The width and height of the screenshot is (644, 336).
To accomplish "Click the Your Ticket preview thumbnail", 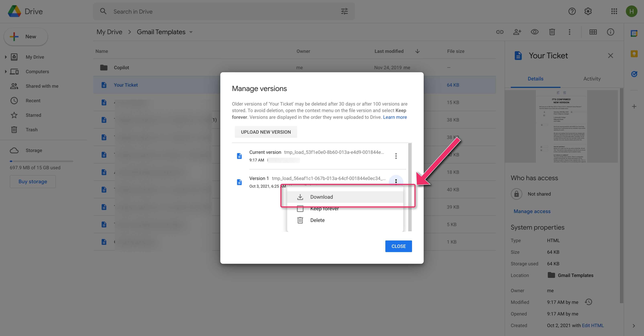I will (561, 126).
